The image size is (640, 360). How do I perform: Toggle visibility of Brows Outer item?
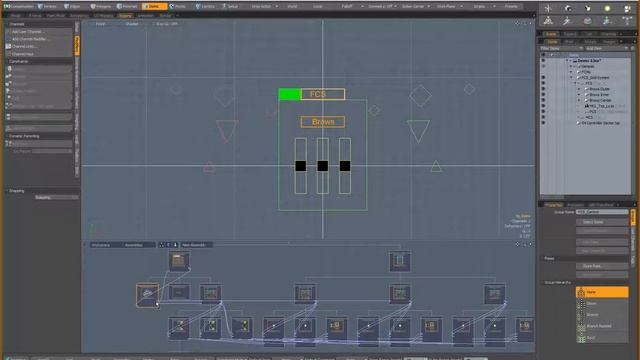point(543,89)
